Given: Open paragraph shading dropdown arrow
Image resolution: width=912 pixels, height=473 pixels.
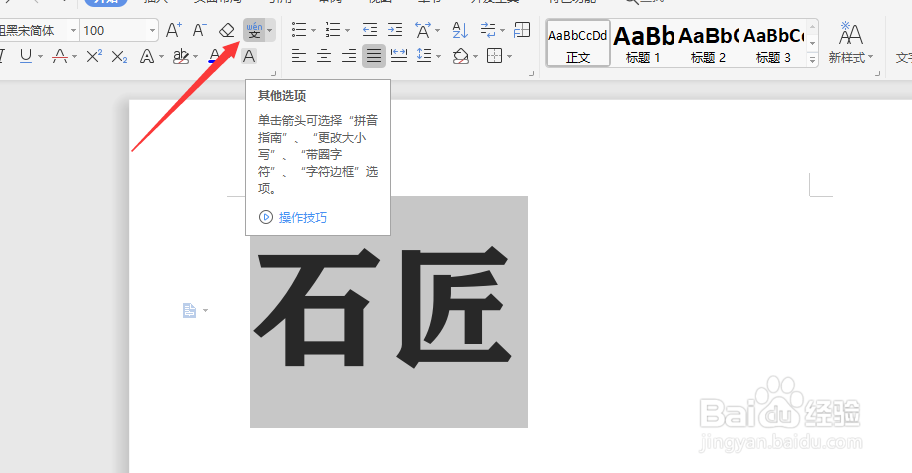Looking at the screenshot, I should [x=475, y=56].
